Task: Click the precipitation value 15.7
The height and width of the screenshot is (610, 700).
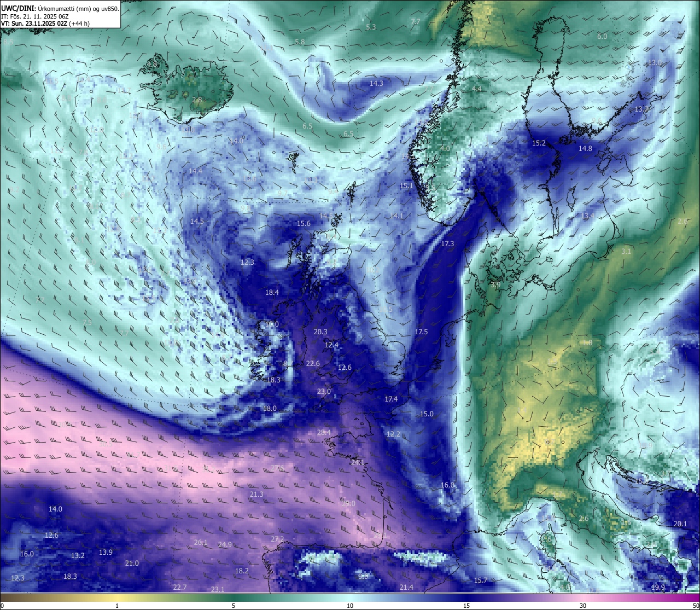Action: pyautogui.click(x=481, y=580)
